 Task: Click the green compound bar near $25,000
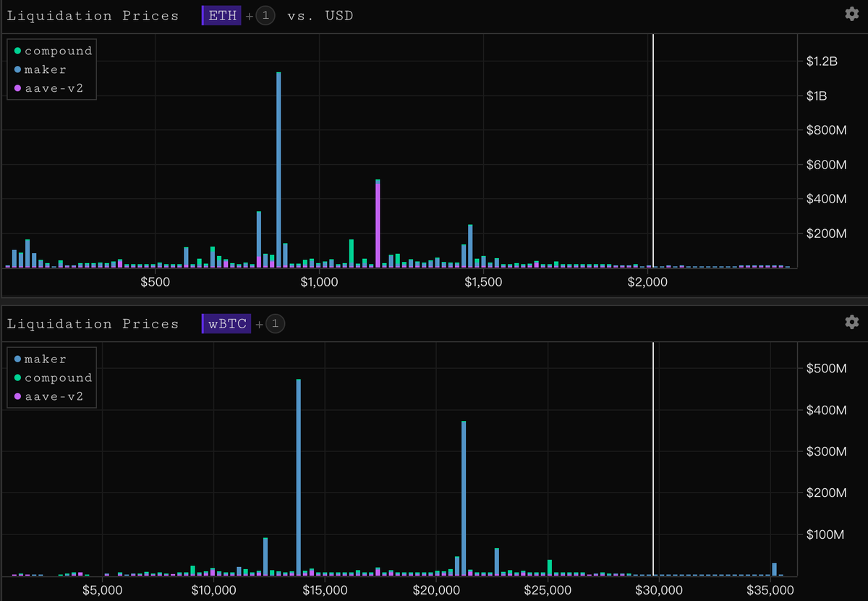point(550,566)
